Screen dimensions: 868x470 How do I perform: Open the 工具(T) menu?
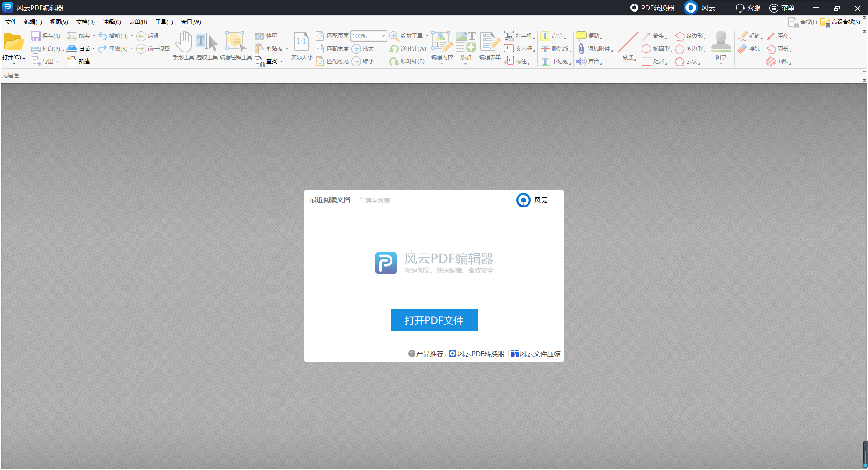pos(164,22)
